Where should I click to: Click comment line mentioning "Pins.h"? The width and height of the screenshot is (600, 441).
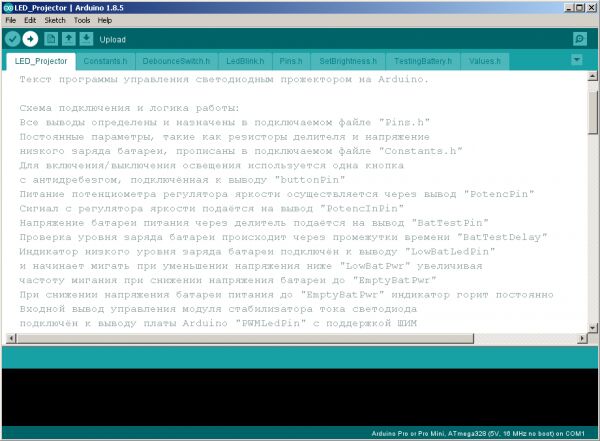click(225, 122)
